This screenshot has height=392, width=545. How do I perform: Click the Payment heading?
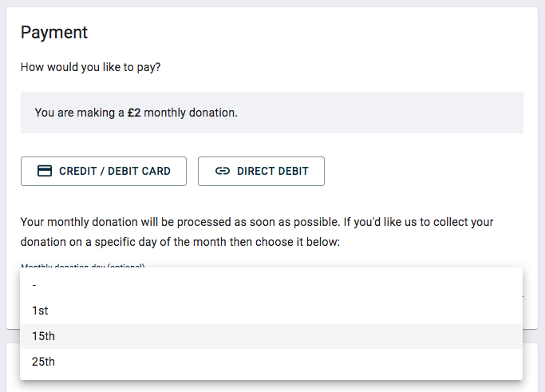[x=54, y=33]
